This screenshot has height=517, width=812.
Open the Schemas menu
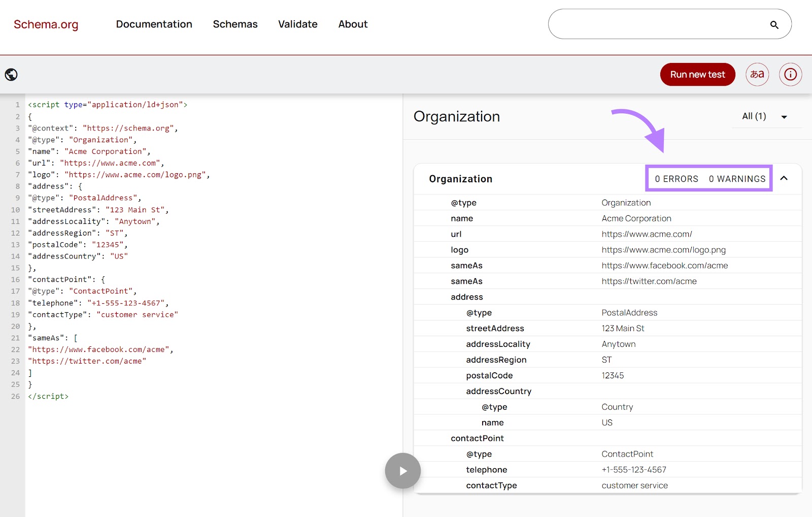click(x=235, y=24)
